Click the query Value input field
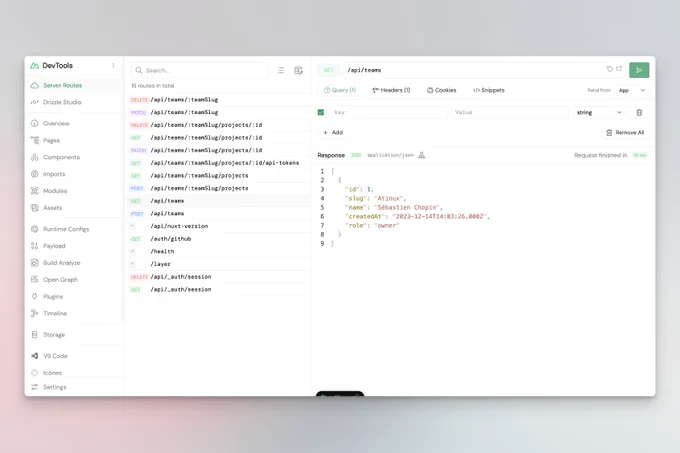This screenshot has width=680, height=453. coord(510,113)
